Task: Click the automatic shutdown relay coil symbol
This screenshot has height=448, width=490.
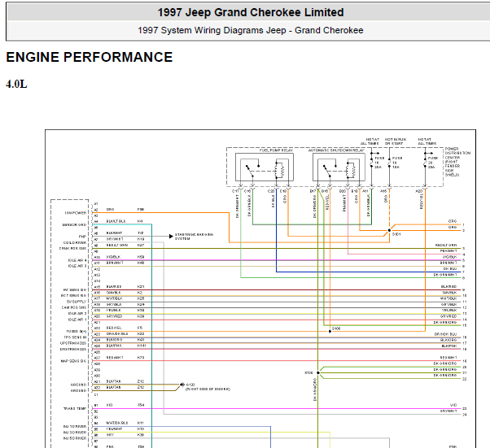Action: (350, 171)
